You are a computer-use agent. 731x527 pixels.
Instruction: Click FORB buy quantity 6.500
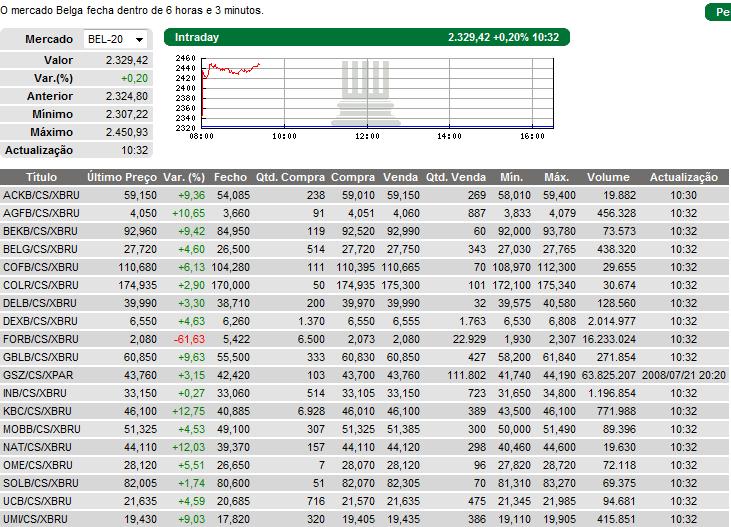tap(311, 339)
